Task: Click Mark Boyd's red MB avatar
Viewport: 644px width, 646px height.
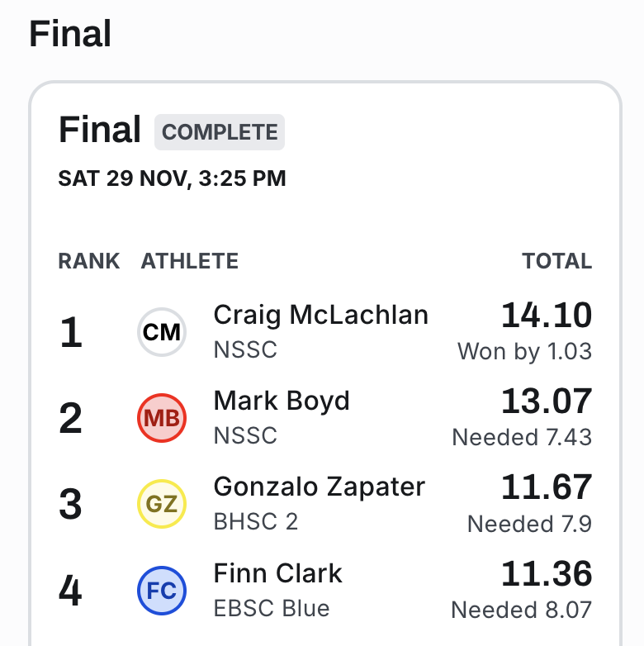Action: pos(162,418)
